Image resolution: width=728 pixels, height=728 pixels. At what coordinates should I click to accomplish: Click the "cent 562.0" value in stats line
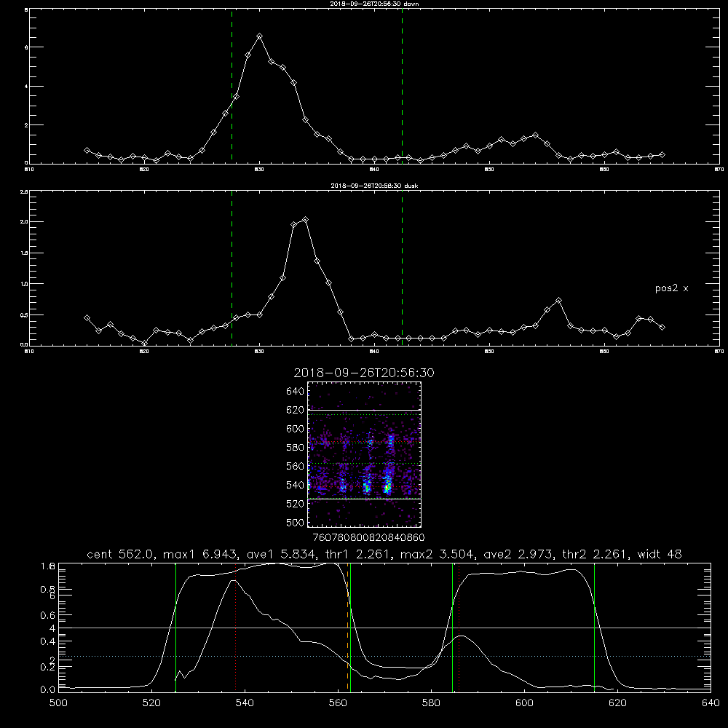124,554
